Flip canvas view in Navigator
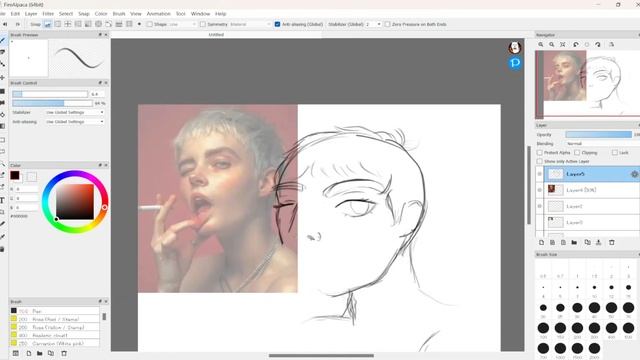The width and height of the screenshot is (640, 360). (611, 44)
